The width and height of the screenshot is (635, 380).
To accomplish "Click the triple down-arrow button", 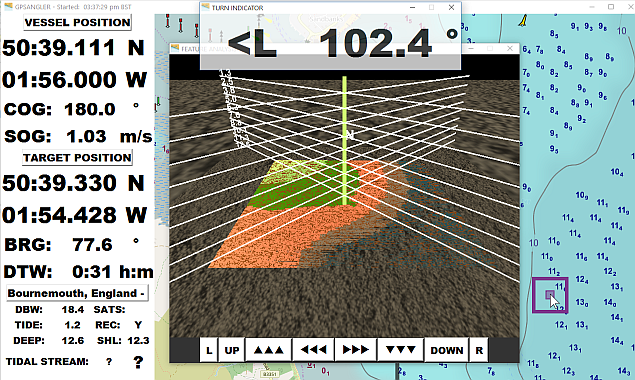I will coord(401,350).
